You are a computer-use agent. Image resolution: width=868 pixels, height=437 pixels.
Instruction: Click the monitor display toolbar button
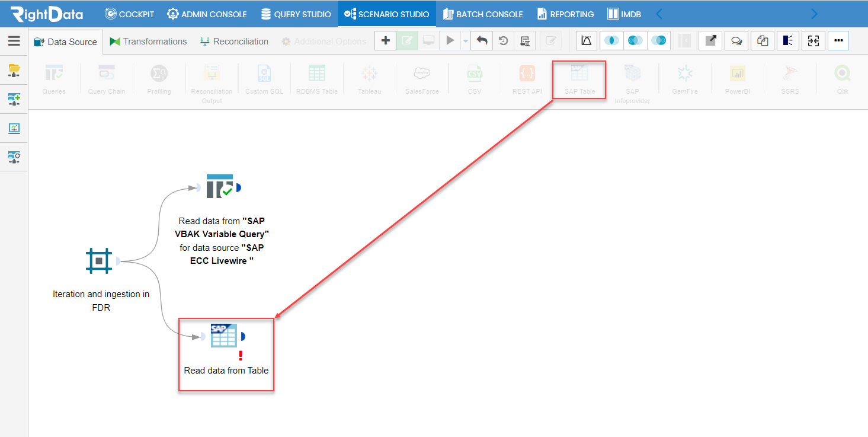pyautogui.click(x=428, y=41)
